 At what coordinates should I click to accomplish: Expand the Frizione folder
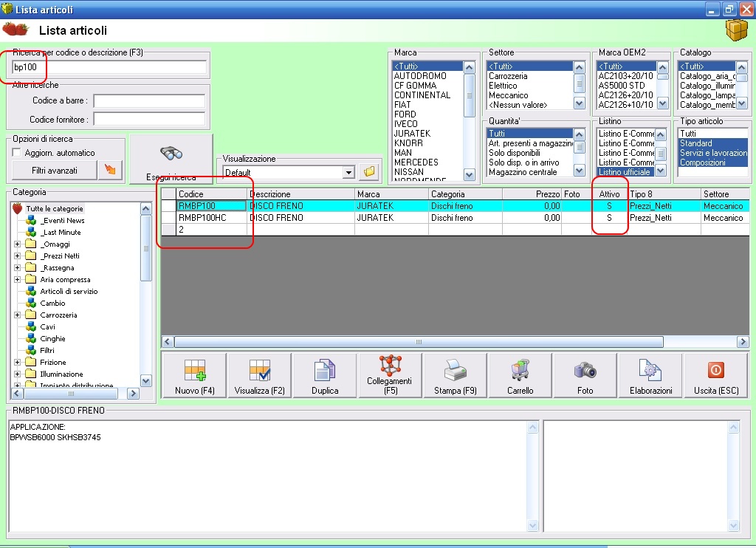pyautogui.click(x=18, y=363)
